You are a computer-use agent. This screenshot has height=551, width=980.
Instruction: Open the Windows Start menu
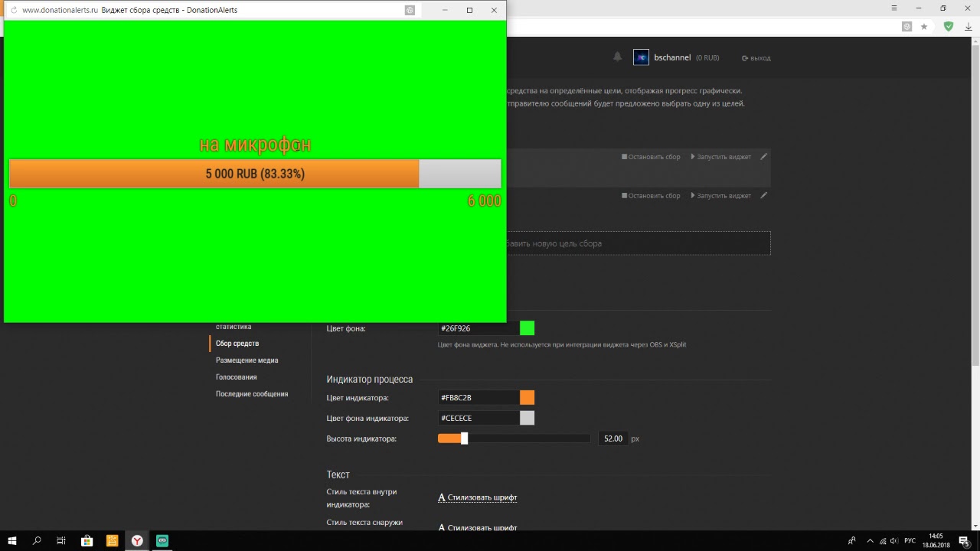point(12,540)
